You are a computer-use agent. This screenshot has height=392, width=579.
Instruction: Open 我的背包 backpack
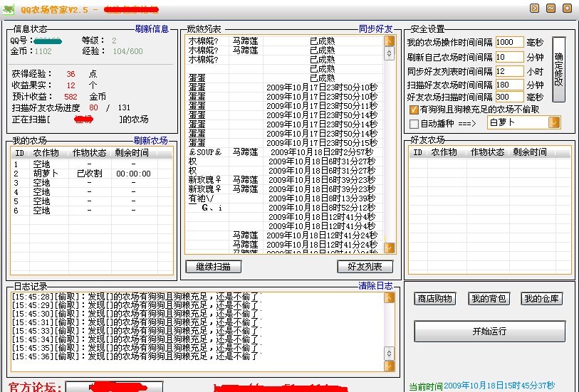[x=489, y=298]
